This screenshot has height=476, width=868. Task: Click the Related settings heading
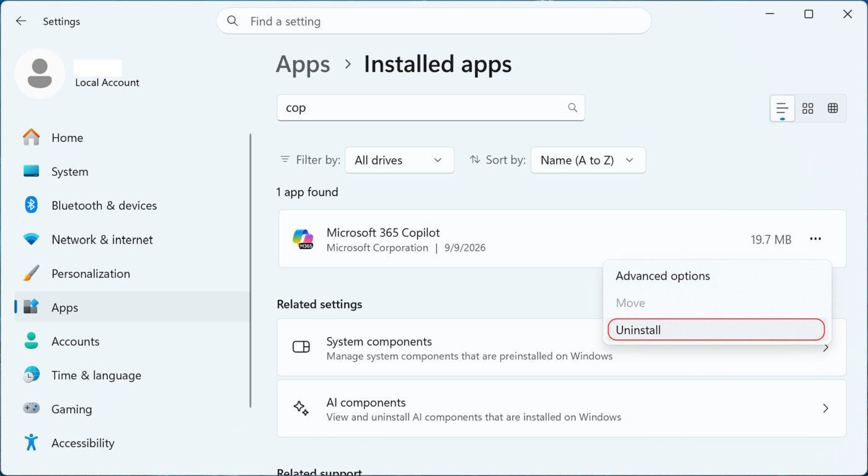319,304
